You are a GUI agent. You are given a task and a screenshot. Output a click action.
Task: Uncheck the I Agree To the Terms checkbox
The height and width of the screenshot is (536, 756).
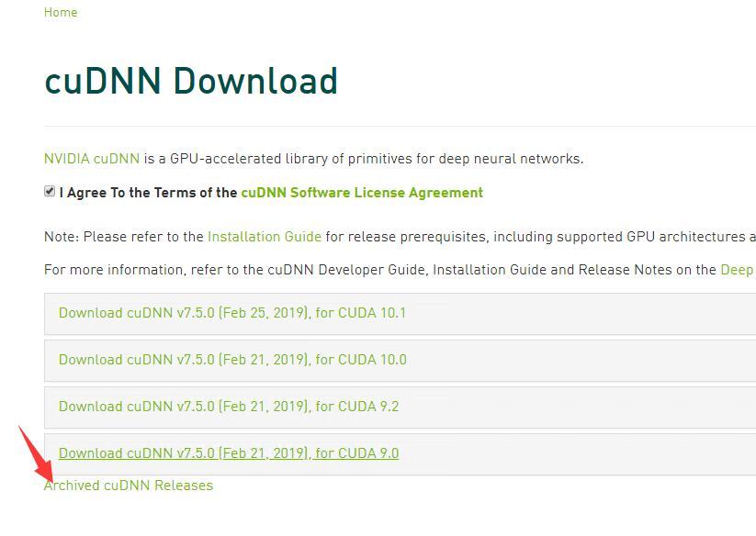point(50,192)
